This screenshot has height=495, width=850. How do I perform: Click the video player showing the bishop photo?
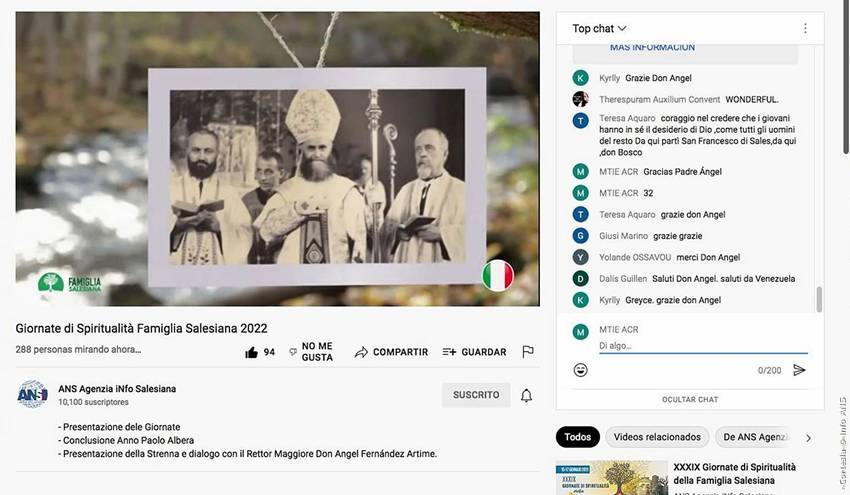[278, 159]
